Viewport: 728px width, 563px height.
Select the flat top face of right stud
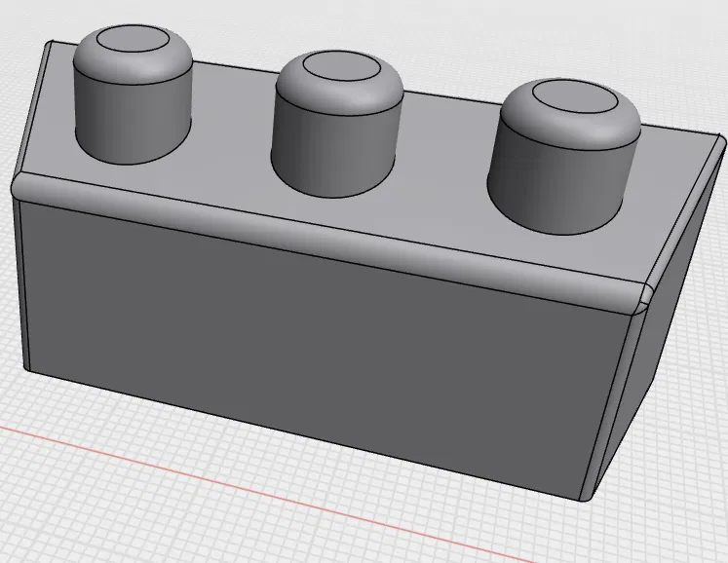point(575,96)
